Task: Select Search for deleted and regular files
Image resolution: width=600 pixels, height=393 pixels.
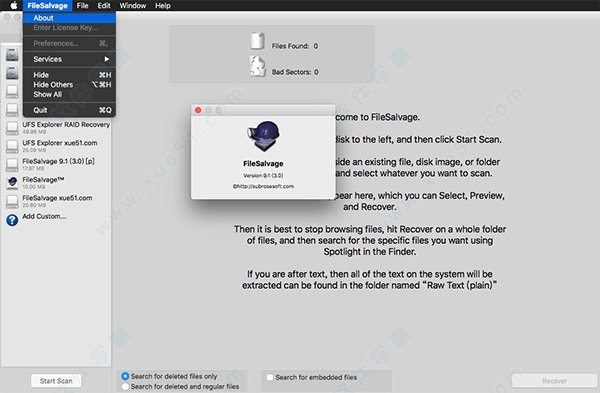Action: (x=125, y=386)
